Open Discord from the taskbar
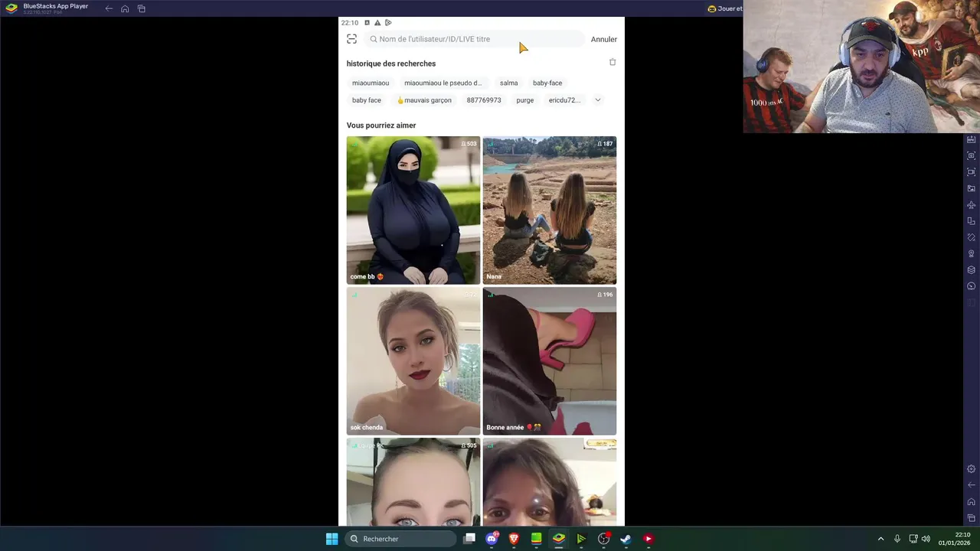The height and width of the screenshot is (551, 980). [492, 539]
